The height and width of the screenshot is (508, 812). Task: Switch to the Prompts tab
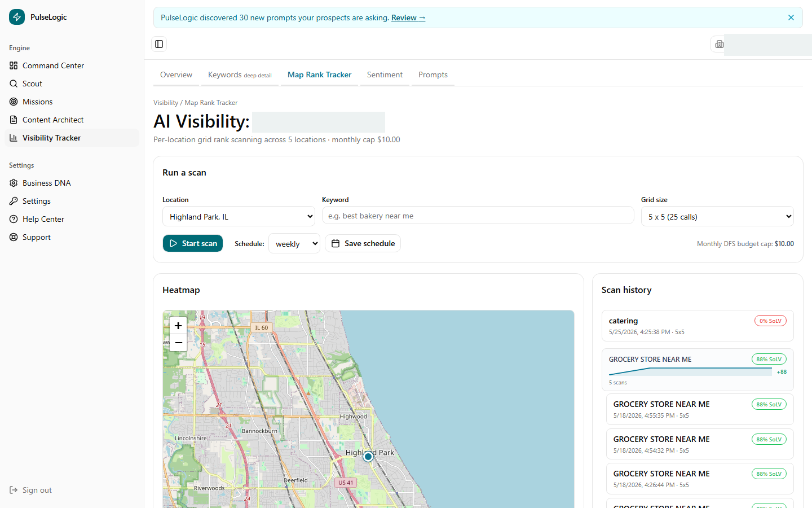coord(433,75)
